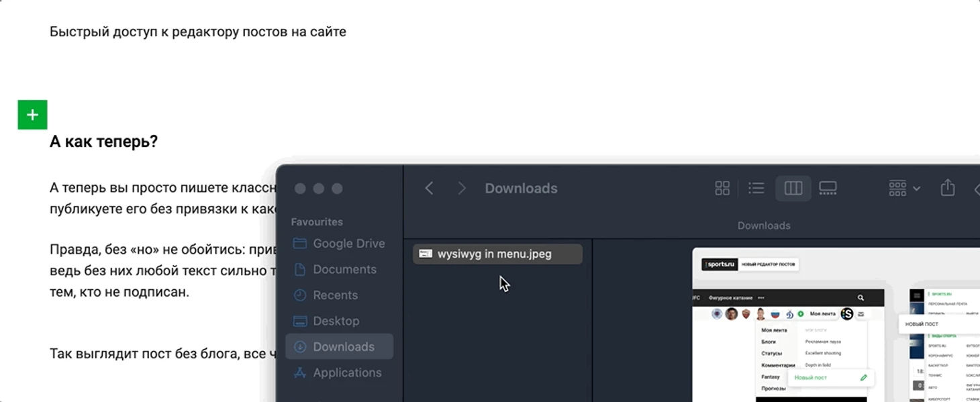The image size is (980, 402).
Task: Show Recents in the Finder sidebar
Action: click(x=335, y=295)
